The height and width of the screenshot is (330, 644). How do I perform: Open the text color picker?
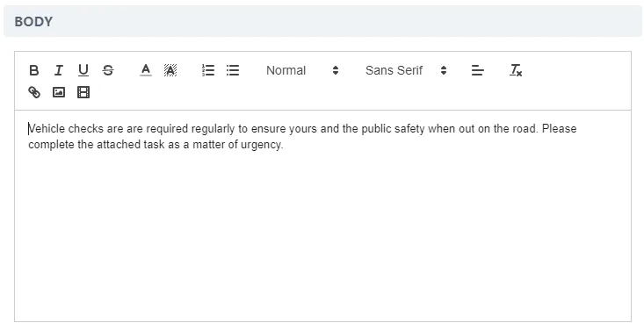[145, 70]
